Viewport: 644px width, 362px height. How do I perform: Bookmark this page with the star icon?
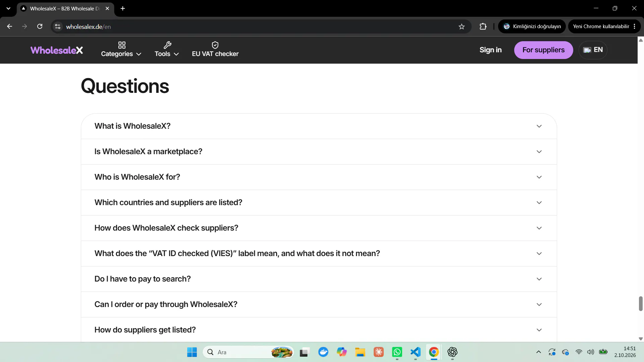462,26
